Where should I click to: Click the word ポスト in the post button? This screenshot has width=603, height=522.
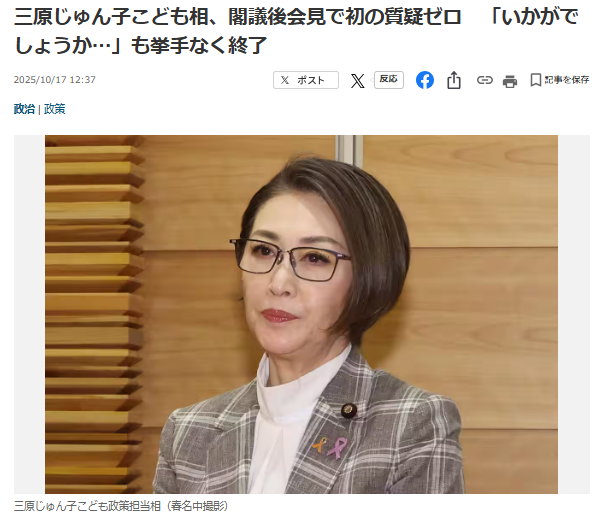[x=311, y=80]
